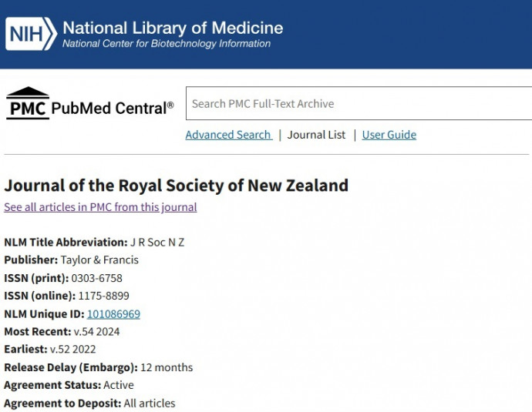Image resolution: width=532 pixels, height=412 pixels.
Task: Select Journal List in the navigation
Action: click(316, 135)
